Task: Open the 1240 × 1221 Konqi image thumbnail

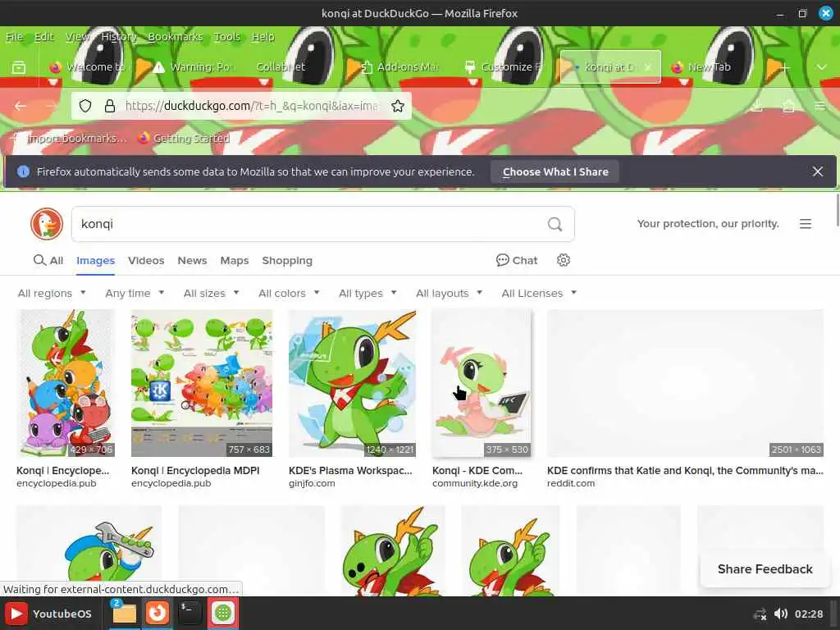Action: tap(352, 383)
